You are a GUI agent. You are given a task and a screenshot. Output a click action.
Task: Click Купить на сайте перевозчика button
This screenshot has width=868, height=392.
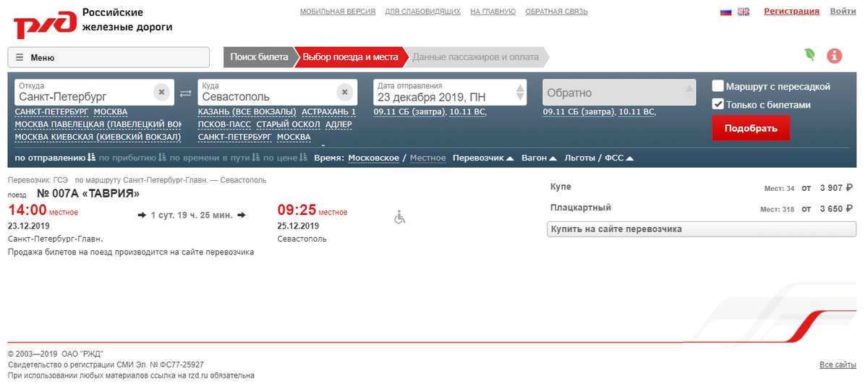(x=702, y=229)
